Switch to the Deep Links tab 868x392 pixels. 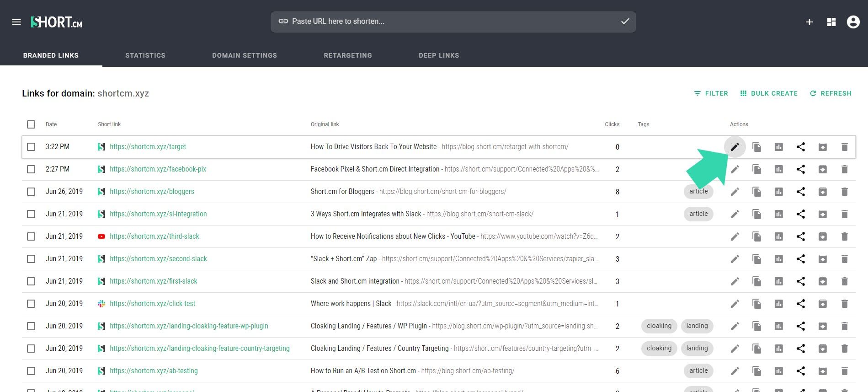point(439,55)
